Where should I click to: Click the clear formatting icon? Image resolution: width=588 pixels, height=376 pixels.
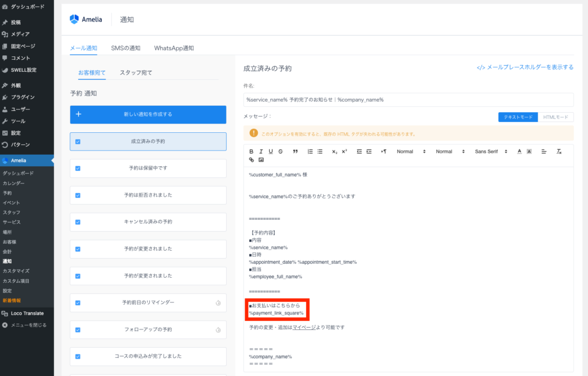click(559, 151)
